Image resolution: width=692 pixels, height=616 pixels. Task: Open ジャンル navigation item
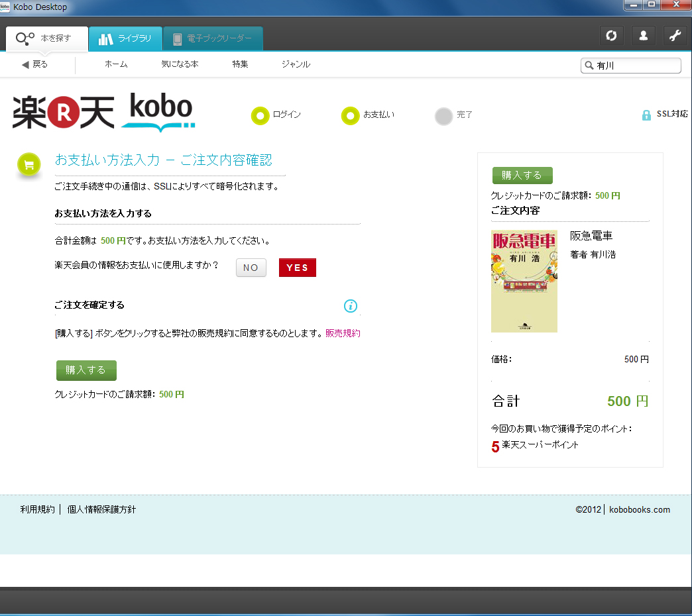[296, 64]
